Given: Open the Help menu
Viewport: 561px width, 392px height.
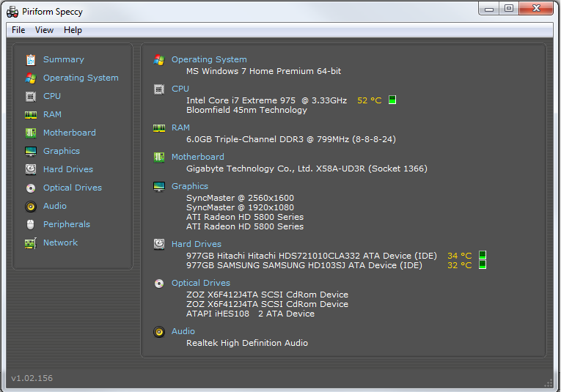Looking at the screenshot, I should point(73,30).
